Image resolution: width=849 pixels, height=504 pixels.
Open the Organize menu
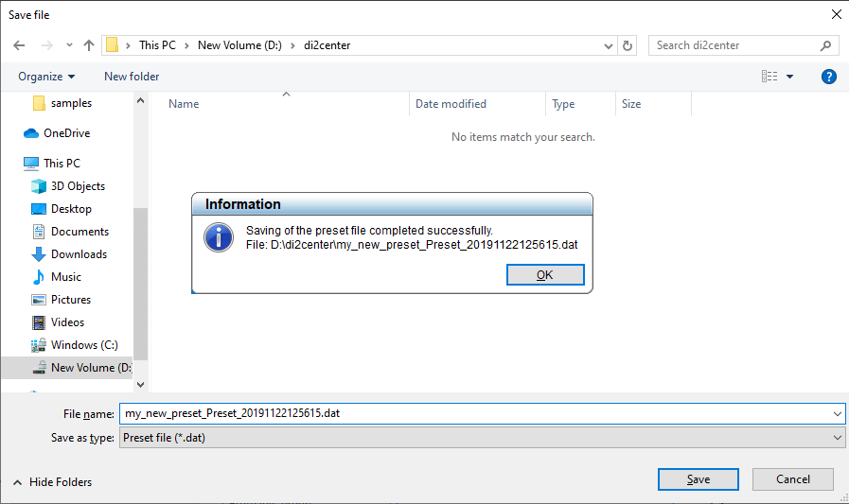tap(46, 77)
